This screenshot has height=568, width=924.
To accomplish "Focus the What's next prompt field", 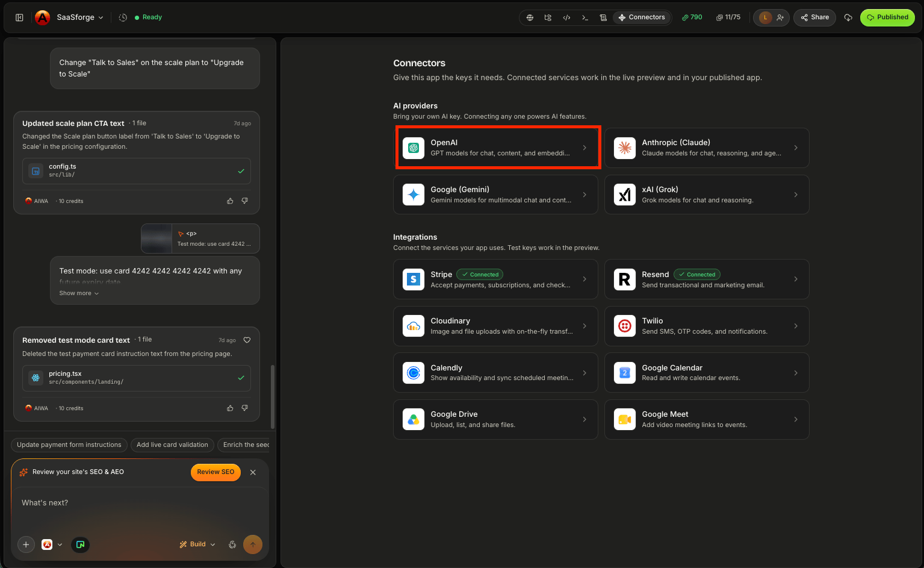I will (140, 503).
